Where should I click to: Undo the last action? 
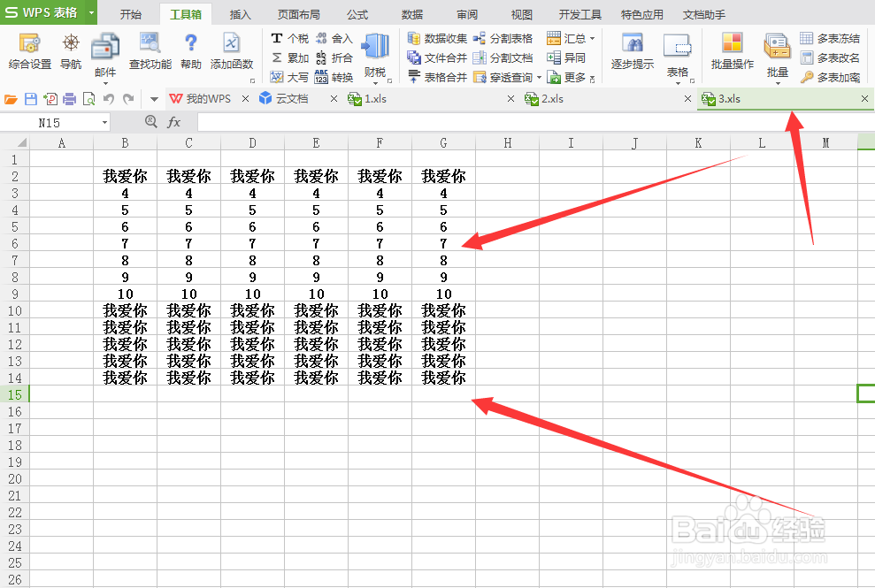pos(109,99)
